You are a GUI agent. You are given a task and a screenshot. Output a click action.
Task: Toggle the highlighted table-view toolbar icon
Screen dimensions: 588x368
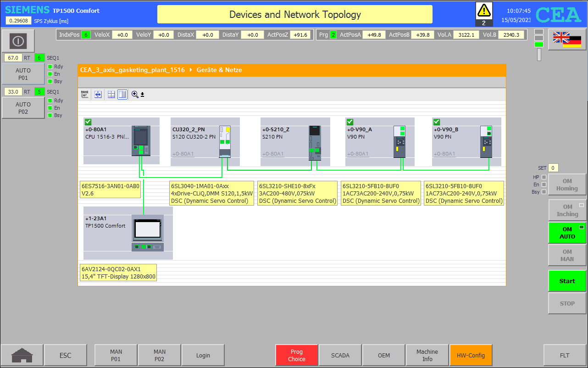click(x=122, y=94)
